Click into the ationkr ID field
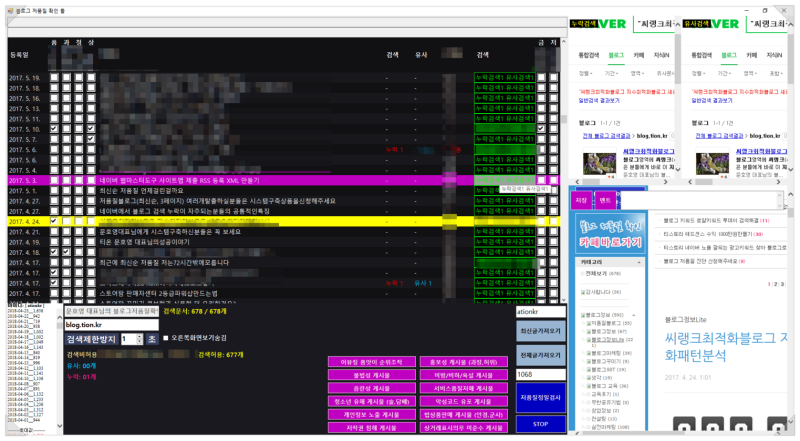Viewport: 800px width, 441px height. 541,311
